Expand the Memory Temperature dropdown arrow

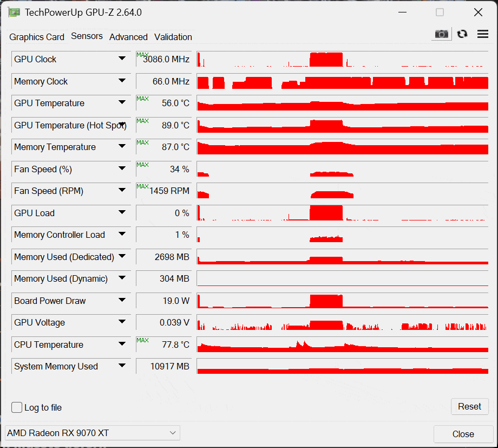click(122, 146)
